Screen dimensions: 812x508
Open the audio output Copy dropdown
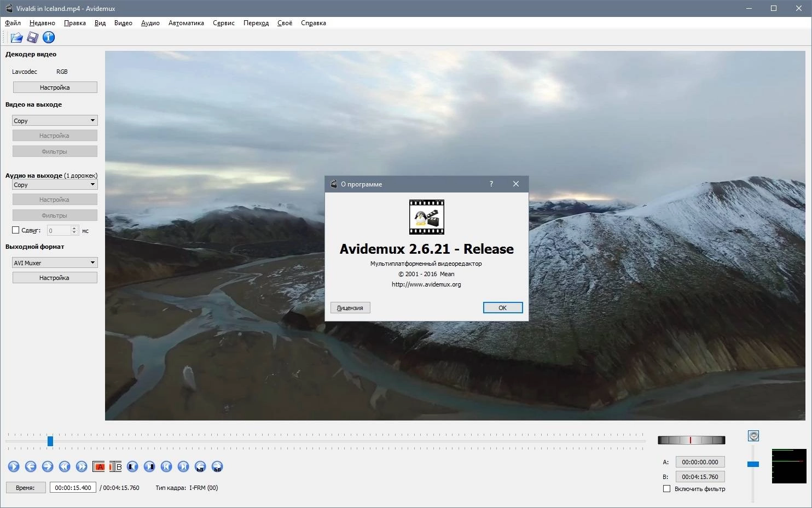[55, 185]
